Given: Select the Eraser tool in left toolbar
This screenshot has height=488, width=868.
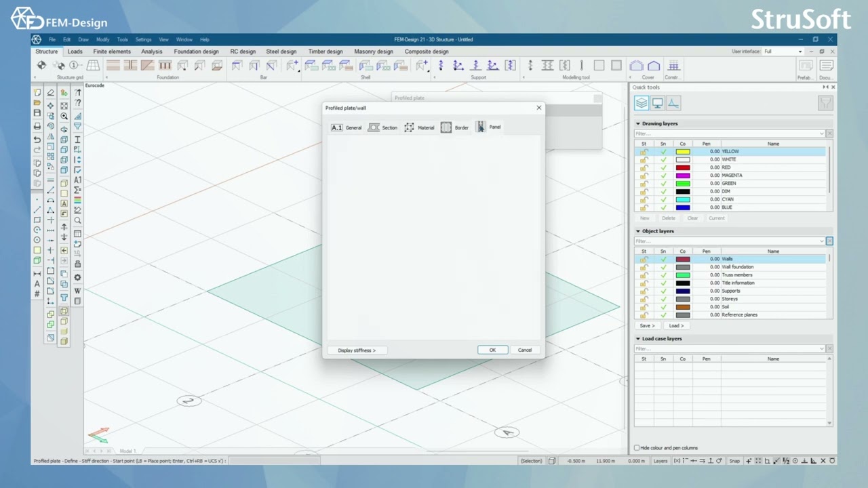Looking at the screenshot, I should click(50, 93).
